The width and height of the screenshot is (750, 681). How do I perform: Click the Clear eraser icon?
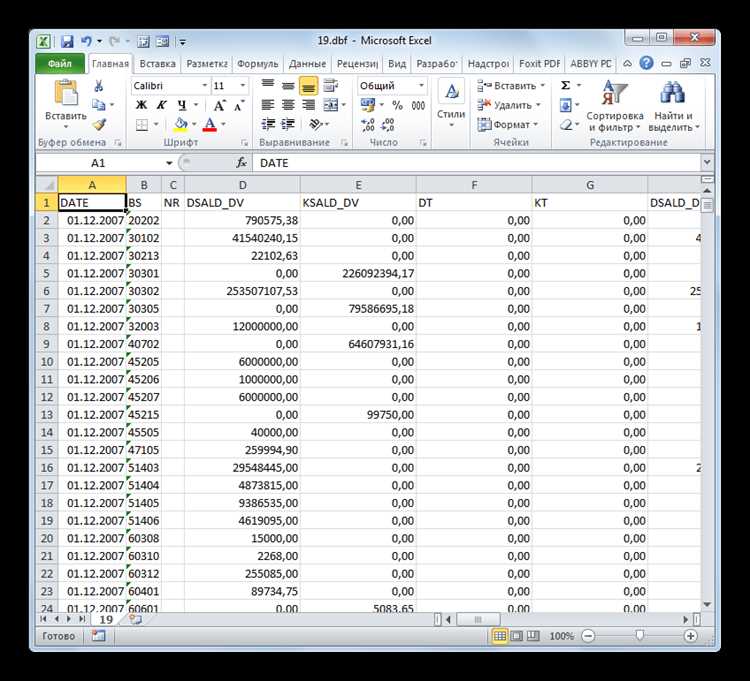566,125
